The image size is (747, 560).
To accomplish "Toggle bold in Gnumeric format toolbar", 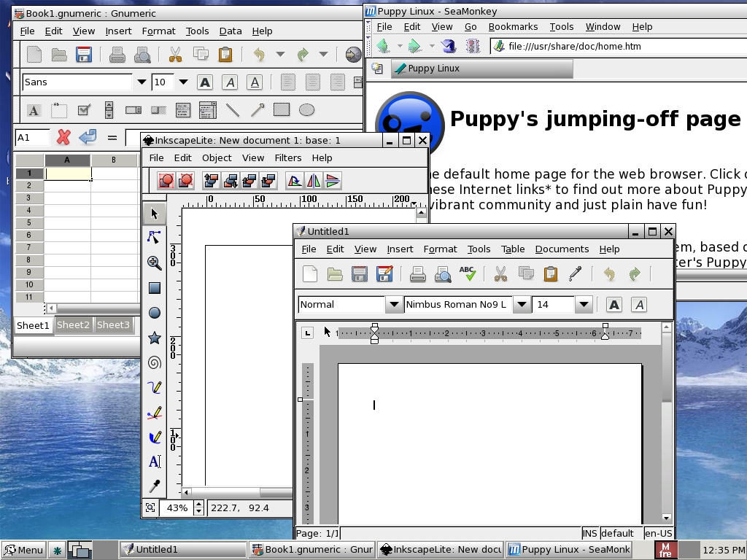I will click(205, 82).
